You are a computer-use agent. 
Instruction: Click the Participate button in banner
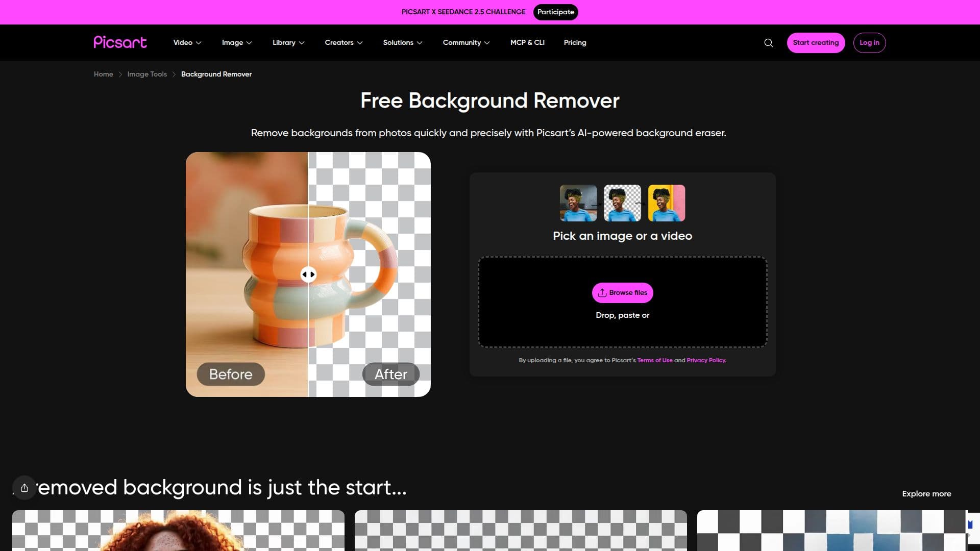pyautogui.click(x=555, y=12)
